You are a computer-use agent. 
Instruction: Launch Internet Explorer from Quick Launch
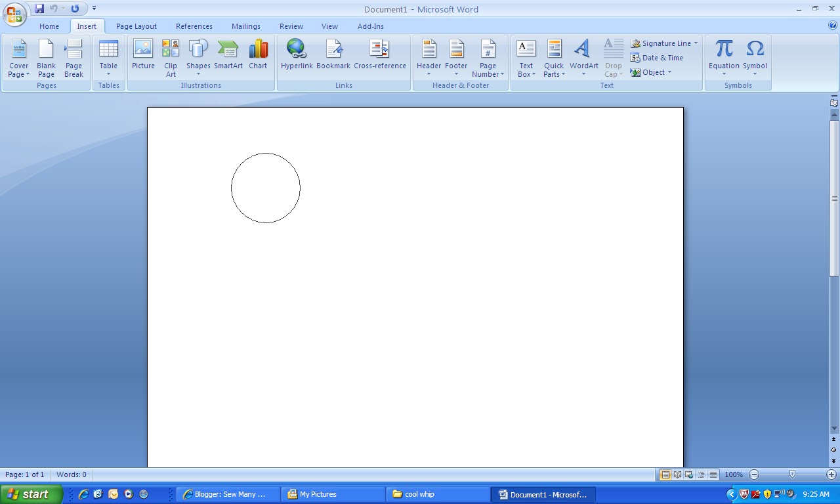point(83,494)
